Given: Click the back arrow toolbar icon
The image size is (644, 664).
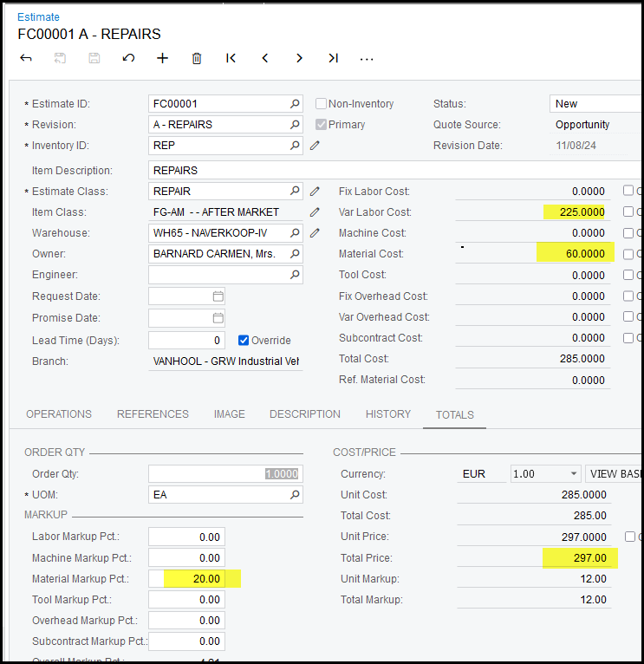Looking at the screenshot, I should click(26, 58).
